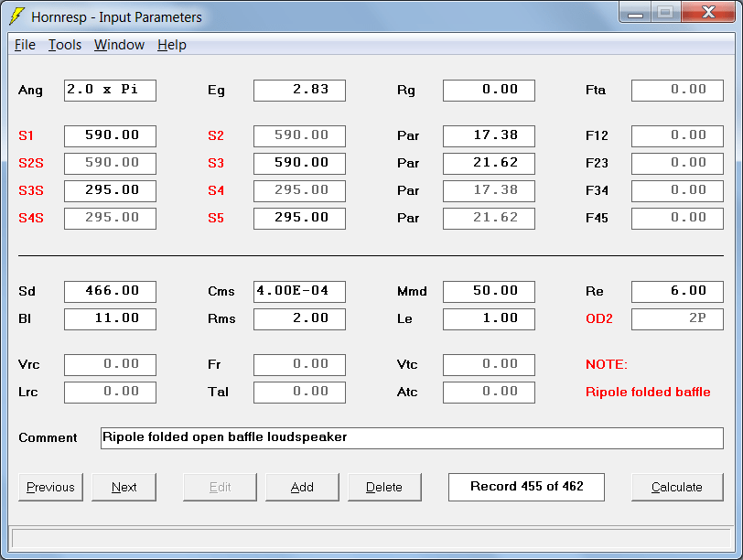Viewport: 743px width, 560px height.
Task: Click the red OD2 label
Action: point(599,318)
